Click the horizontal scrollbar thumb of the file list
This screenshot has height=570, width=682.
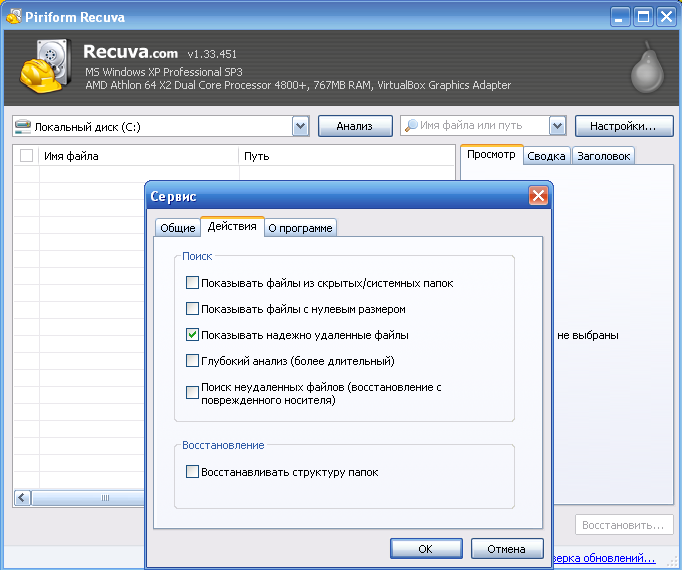coord(89,498)
